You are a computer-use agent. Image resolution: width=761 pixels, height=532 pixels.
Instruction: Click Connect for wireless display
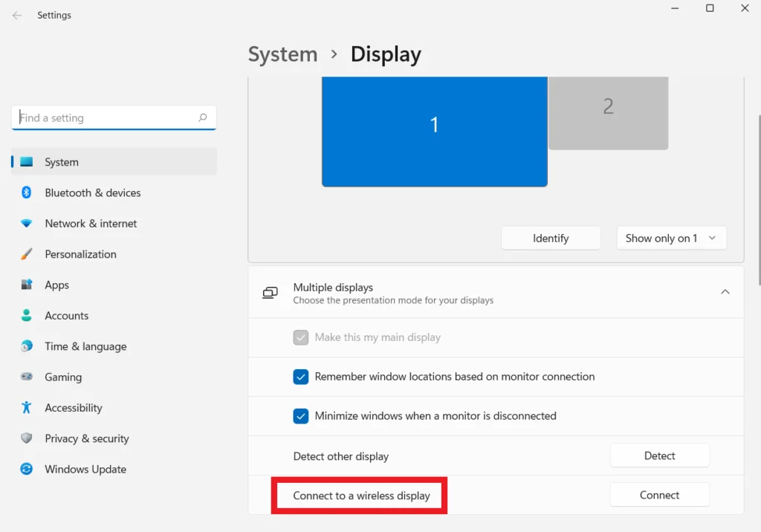(659, 495)
